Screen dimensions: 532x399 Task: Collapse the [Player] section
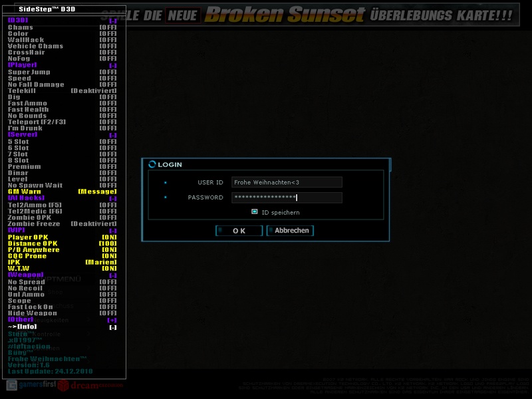pyautogui.click(x=113, y=65)
